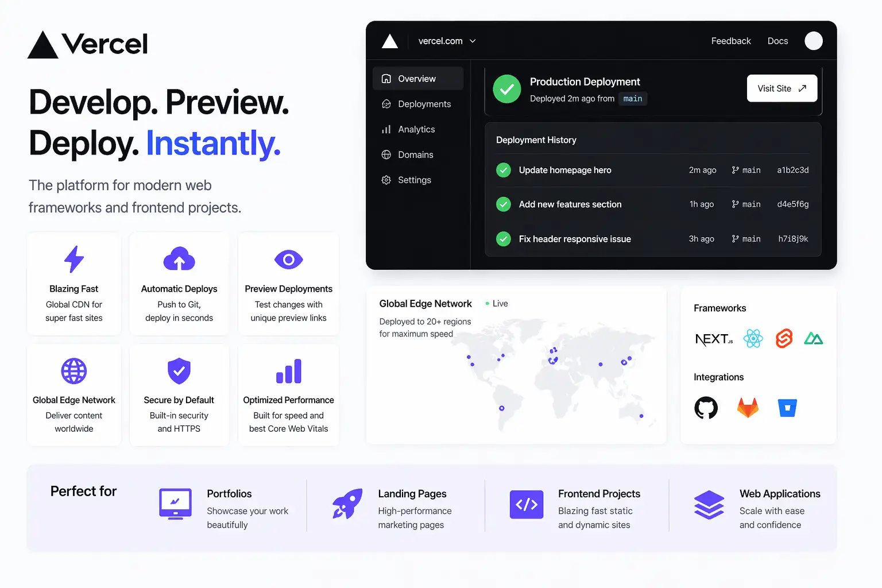Select the Analytics icon in the sidebar
Image resolution: width=882 pixels, height=588 pixels.
click(x=386, y=129)
